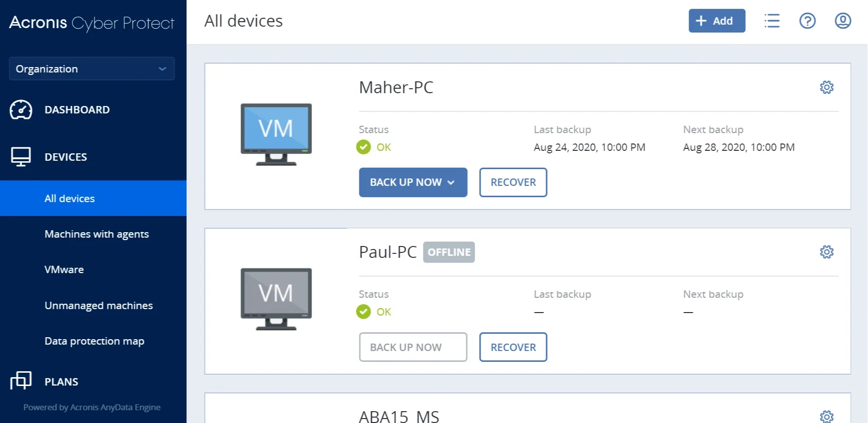Click the green OK status for Maher-PC

[x=374, y=147]
